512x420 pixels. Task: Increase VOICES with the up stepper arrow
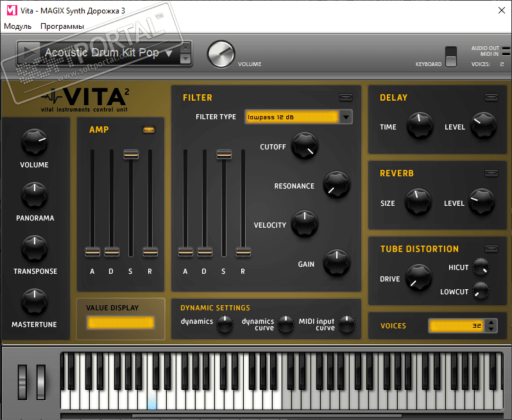point(491,323)
